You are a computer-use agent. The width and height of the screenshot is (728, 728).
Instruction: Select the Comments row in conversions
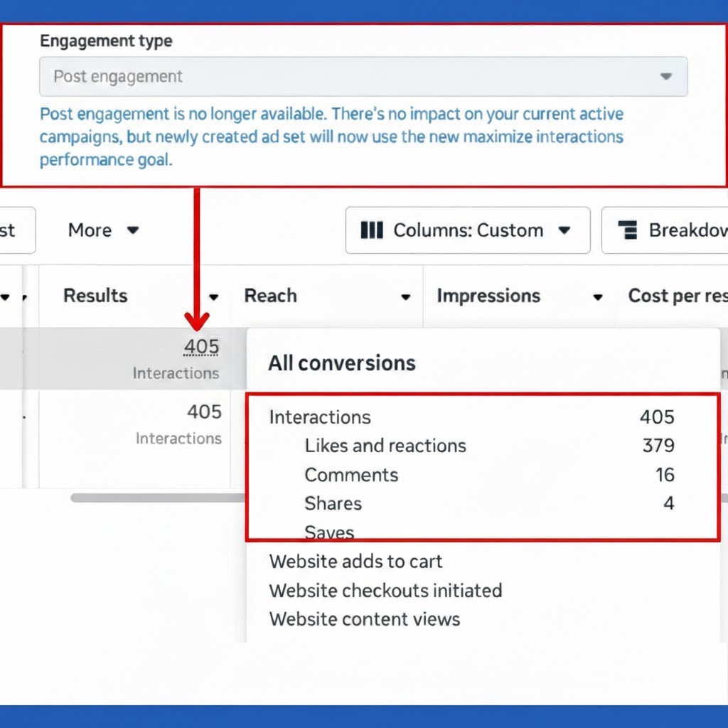tap(489, 475)
